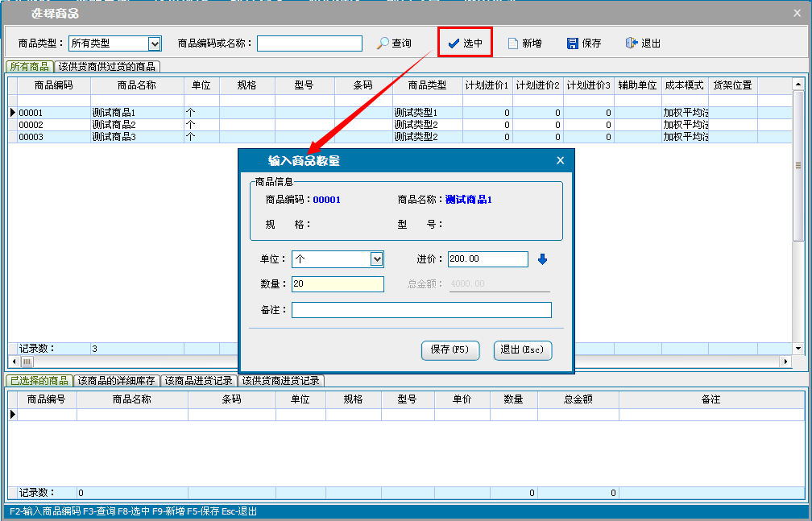Image resolution: width=812 pixels, height=521 pixels.
Task: Click the blue down arrow beside 进价
Action: pyautogui.click(x=542, y=259)
